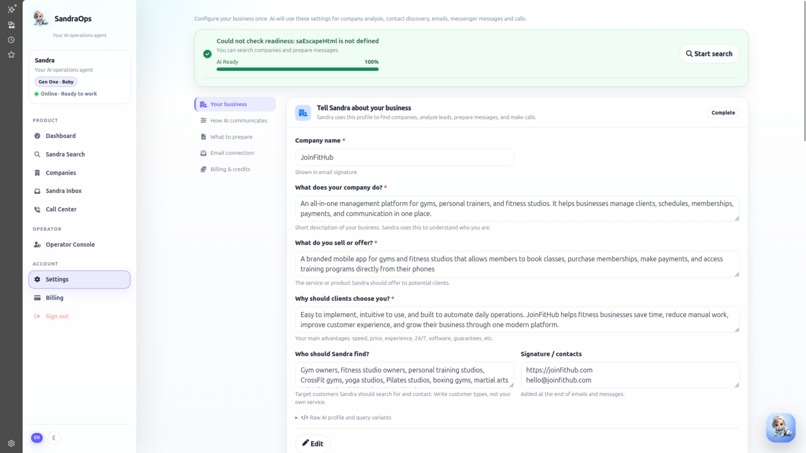Click the Companies building icon

click(x=37, y=173)
